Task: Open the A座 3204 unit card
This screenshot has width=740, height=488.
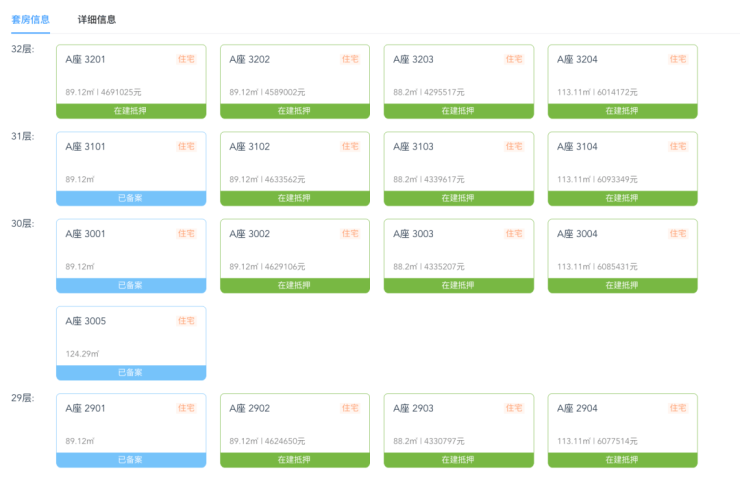Action: point(622,75)
